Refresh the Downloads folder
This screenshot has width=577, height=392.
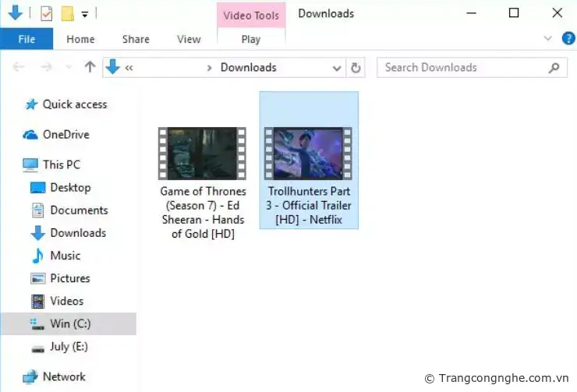[x=356, y=68]
